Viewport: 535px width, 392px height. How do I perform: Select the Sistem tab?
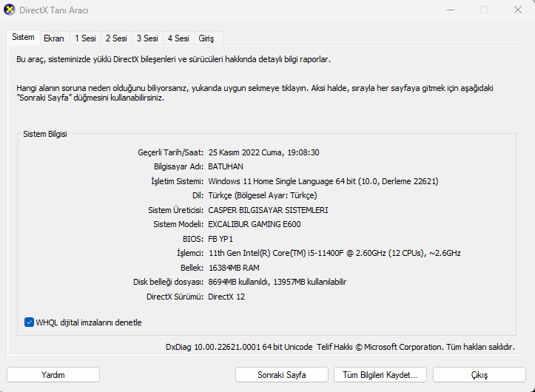pos(23,37)
